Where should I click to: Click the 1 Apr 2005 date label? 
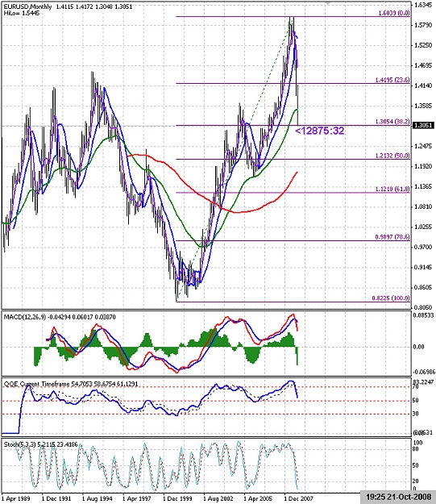click(x=258, y=498)
